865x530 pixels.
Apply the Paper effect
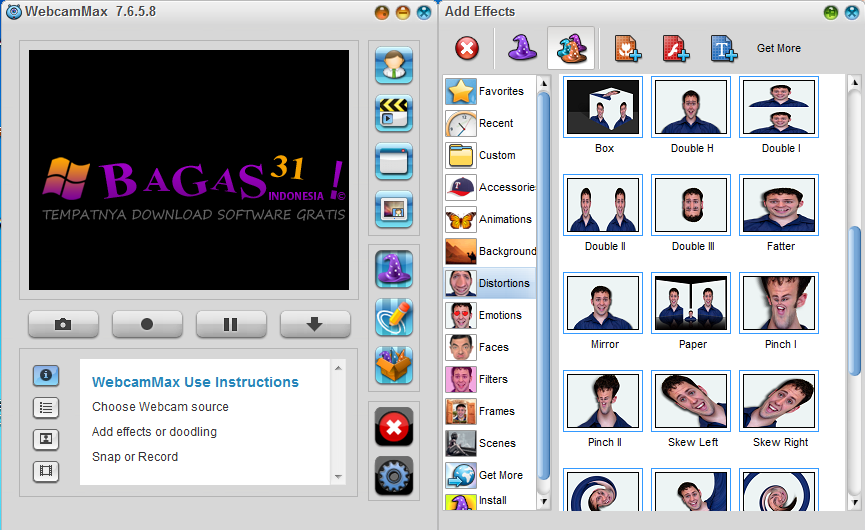point(691,303)
